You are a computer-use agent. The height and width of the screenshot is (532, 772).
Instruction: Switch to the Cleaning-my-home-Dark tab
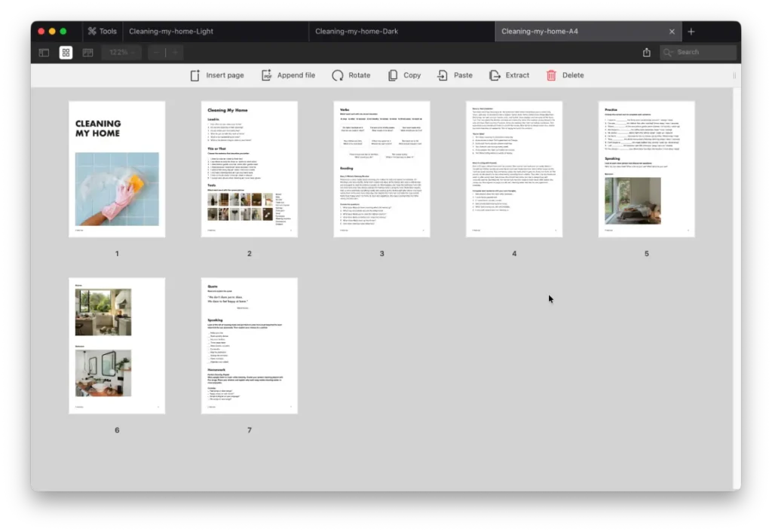[357, 31]
